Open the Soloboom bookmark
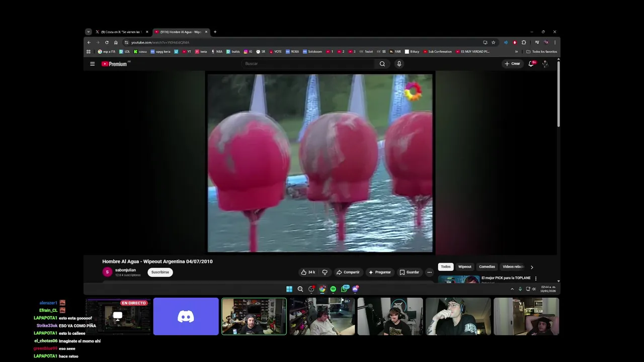The height and width of the screenshot is (362, 644). (312, 51)
